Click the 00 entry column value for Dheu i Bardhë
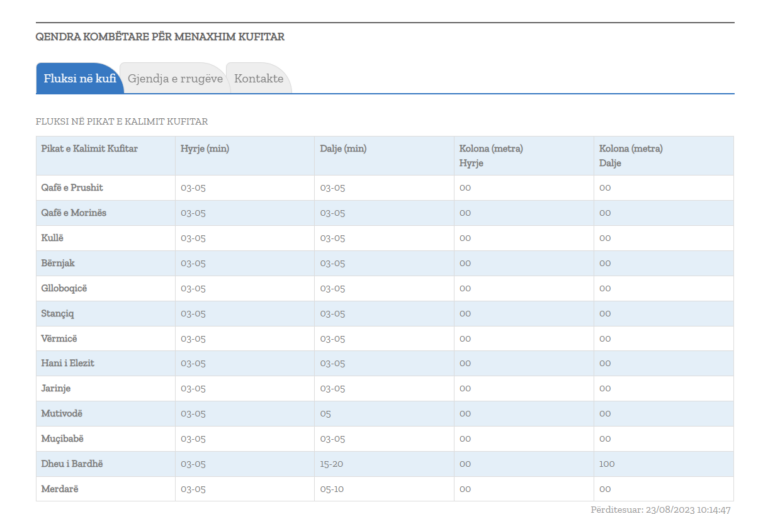 [465, 464]
